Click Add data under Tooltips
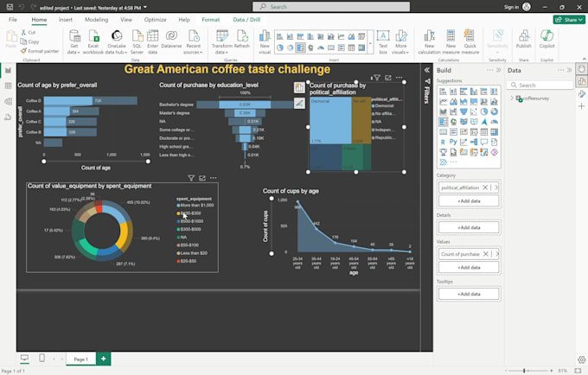This screenshot has width=588, height=375. [469, 295]
